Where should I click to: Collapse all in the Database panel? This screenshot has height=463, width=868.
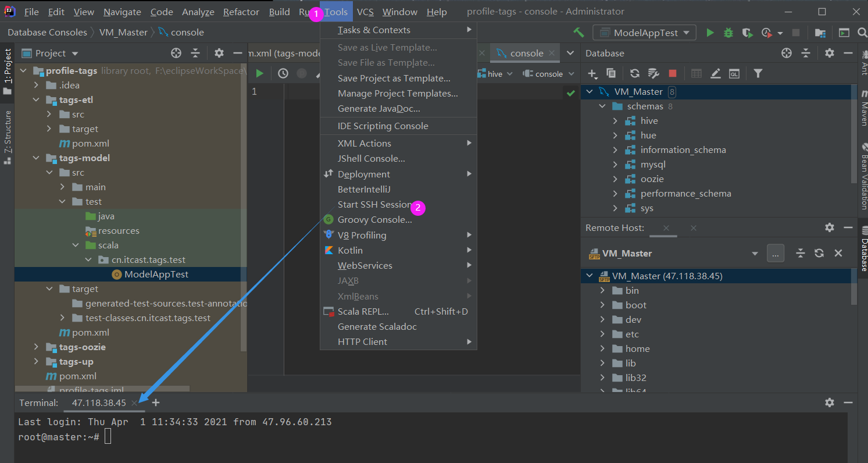[806, 53]
